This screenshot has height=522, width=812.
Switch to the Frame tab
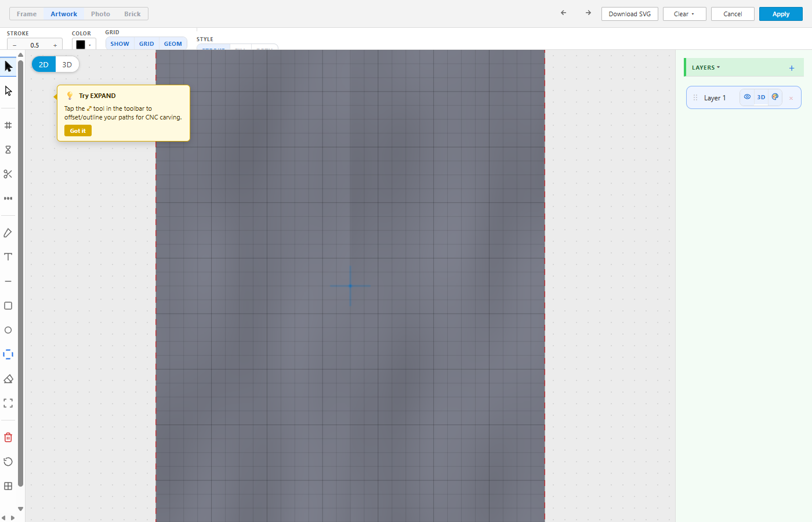(x=27, y=14)
